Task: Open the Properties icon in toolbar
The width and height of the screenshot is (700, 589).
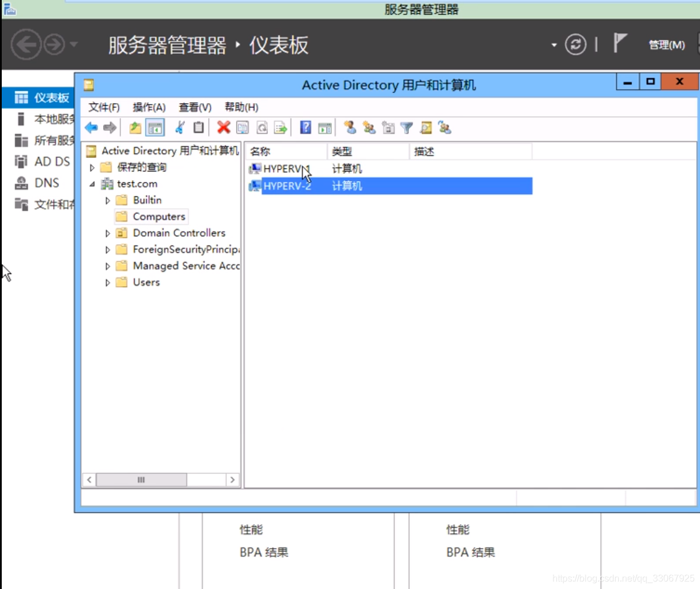Action: (x=243, y=128)
